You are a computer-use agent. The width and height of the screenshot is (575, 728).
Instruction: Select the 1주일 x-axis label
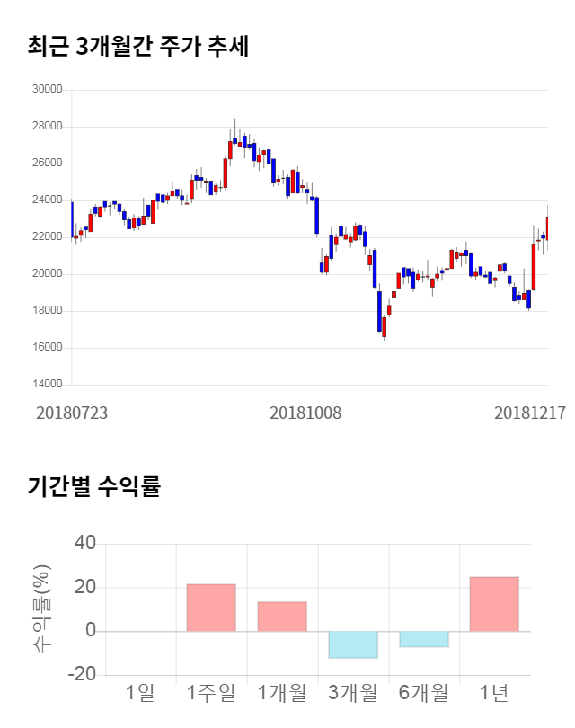(211, 693)
